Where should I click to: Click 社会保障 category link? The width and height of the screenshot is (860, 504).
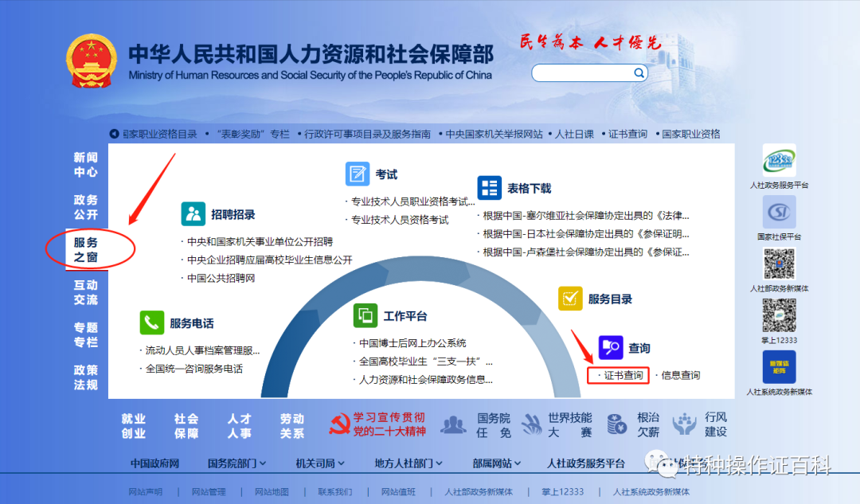click(186, 426)
